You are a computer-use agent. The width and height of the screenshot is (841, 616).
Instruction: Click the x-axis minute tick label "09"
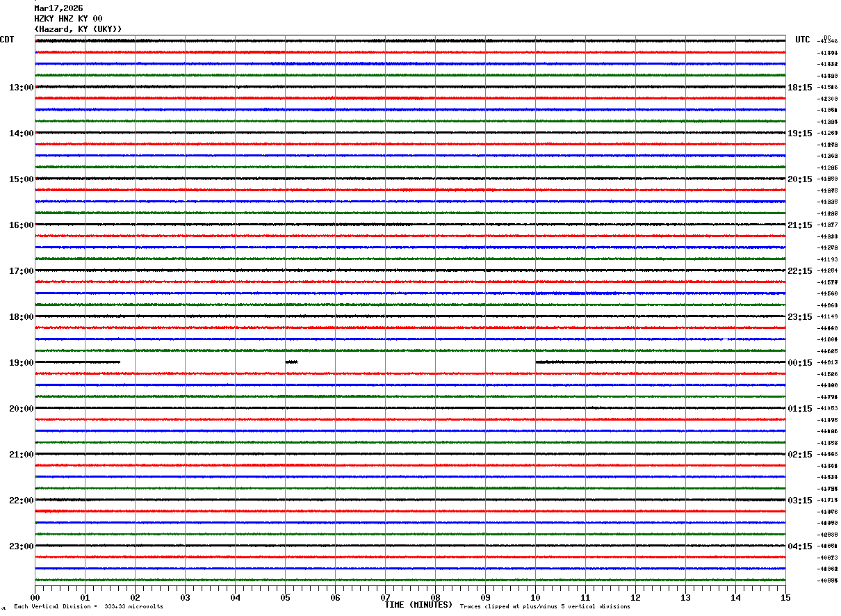(x=485, y=598)
